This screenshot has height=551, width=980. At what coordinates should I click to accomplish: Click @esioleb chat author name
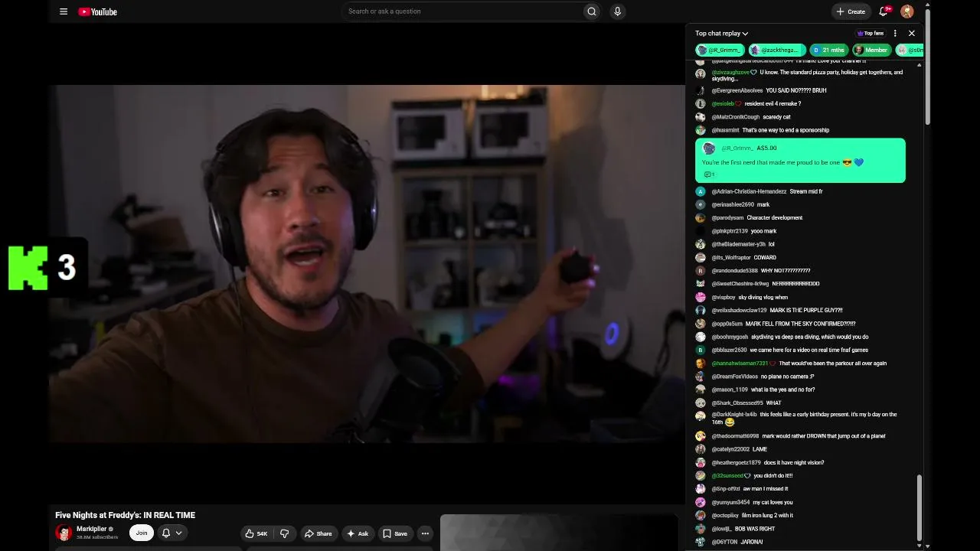pos(723,103)
